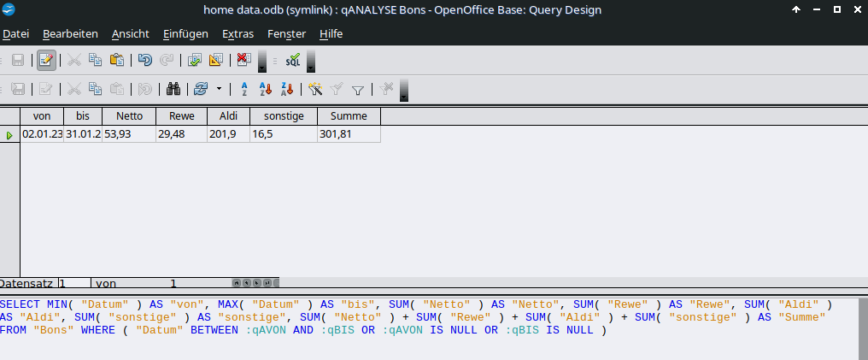Open the Einfügen menu
Screen dimensions: 868x360
(x=185, y=34)
